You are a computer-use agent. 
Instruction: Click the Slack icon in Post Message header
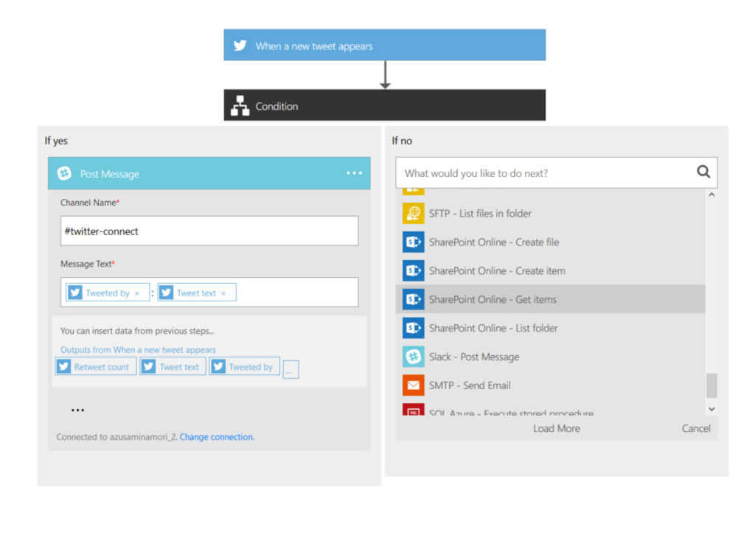(x=65, y=173)
